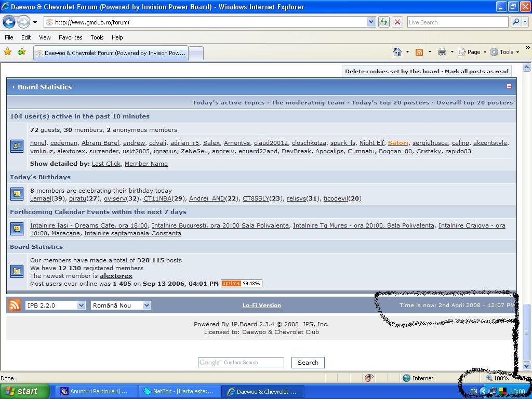Image resolution: width=532 pixels, height=399 pixels.
Task: Sort online list by Last Click
Action: (106, 164)
